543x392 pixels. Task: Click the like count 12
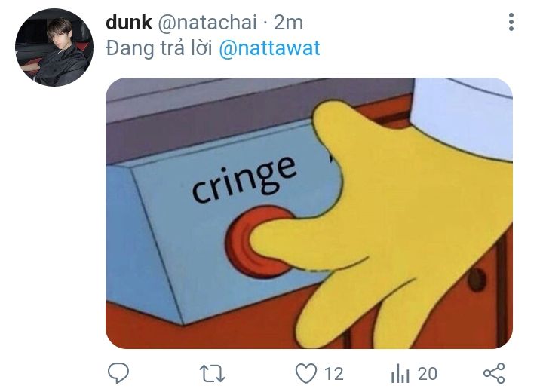333,373
